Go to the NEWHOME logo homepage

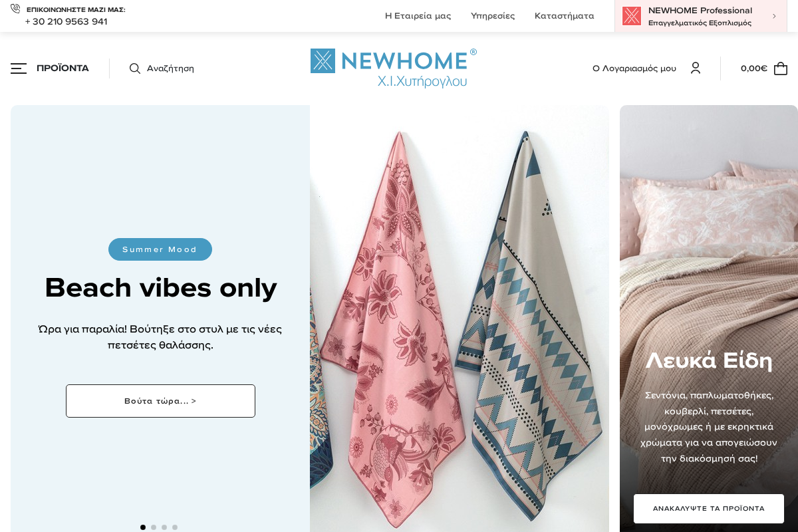click(x=394, y=68)
